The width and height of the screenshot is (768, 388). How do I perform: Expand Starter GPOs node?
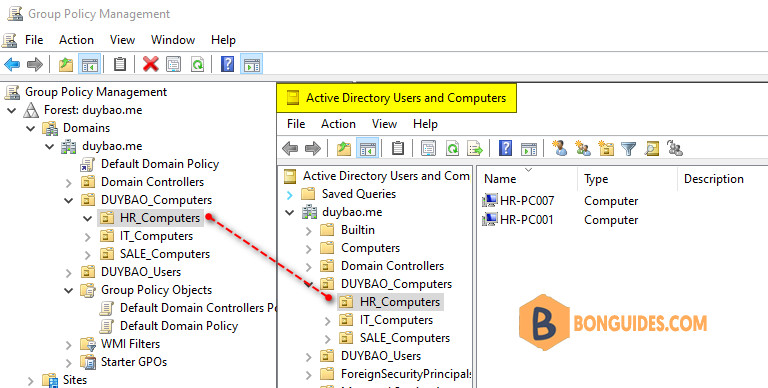coord(69,363)
